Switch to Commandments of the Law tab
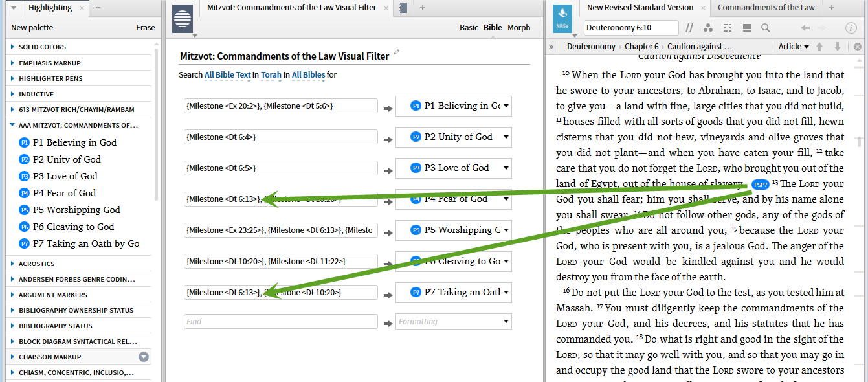This screenshot has width=868, height=382. 766,8
